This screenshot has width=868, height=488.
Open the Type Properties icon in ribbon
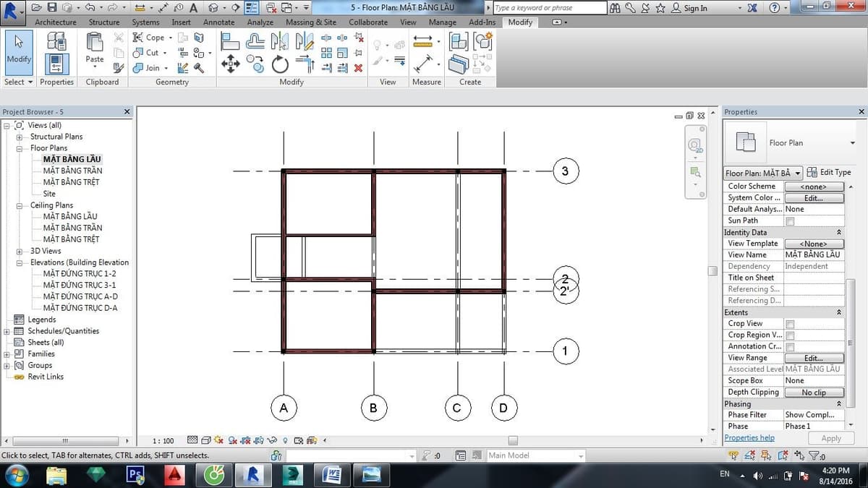click(x=56, y=41)
